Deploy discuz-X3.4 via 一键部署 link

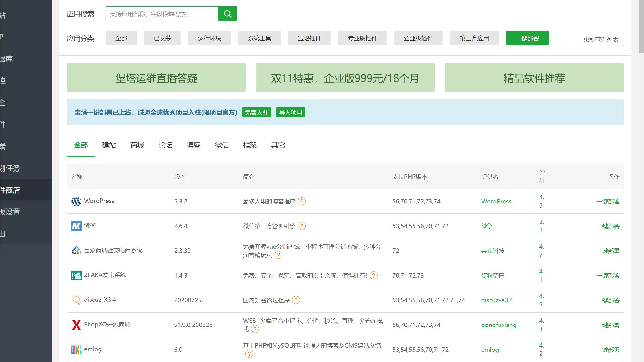click(x=608, y=300)
